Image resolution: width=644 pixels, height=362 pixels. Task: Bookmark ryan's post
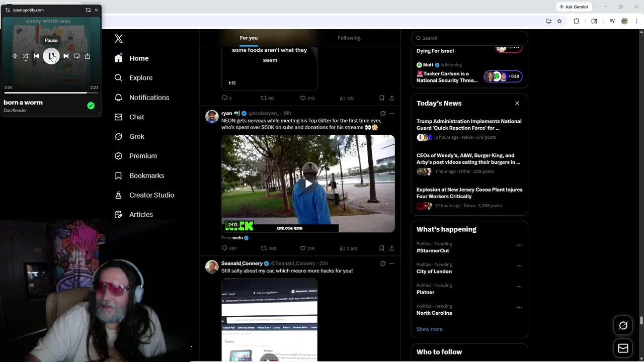(381, 248)
